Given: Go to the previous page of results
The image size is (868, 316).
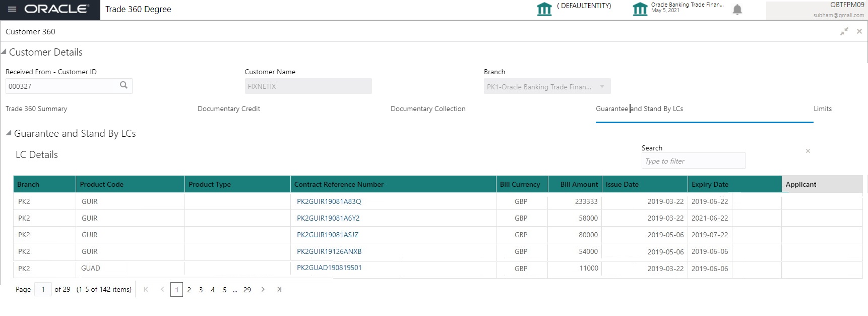Looking at the screenshot, I should (162, 289).
